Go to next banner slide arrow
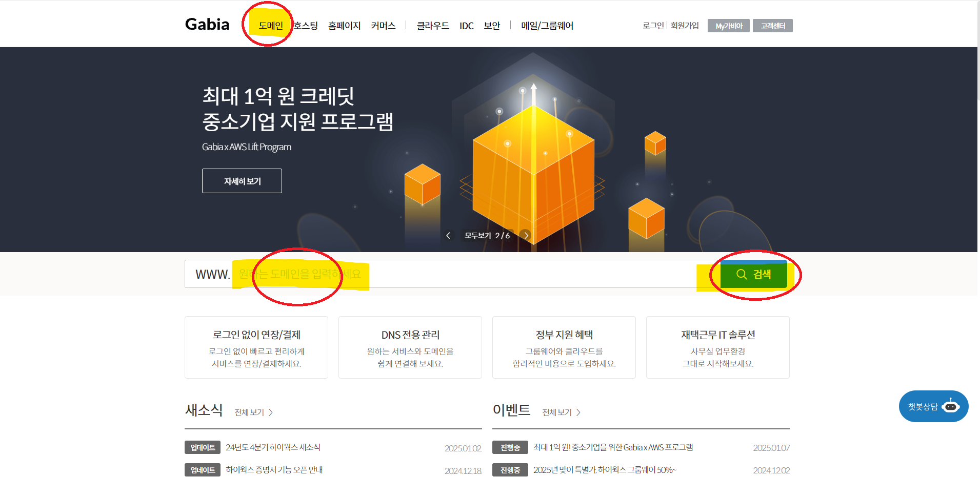Viewport: 980px width, 477px height. [526, 235]
